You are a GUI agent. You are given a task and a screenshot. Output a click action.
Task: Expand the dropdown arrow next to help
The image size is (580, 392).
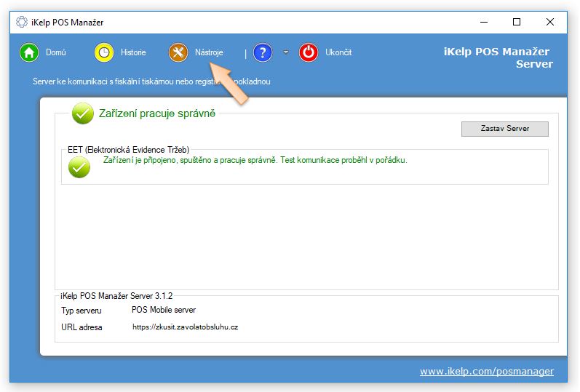click(x=286, y=52)
